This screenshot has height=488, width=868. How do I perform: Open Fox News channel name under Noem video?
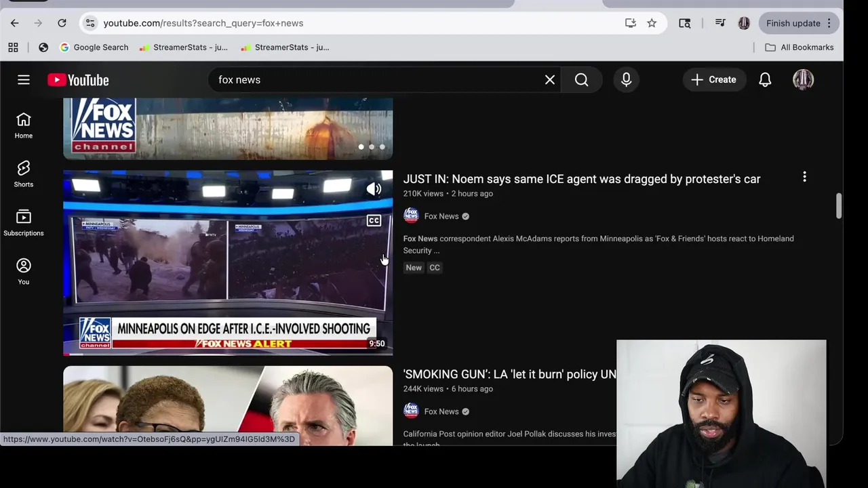click(441, 216)
